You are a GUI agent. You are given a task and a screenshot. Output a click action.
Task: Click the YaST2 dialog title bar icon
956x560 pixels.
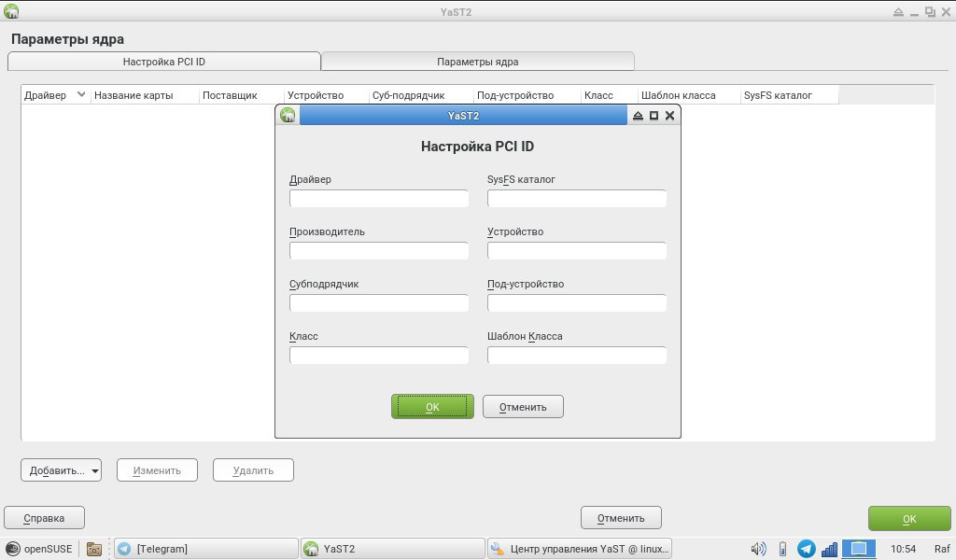pyautogui.click(x=288, y=115)
